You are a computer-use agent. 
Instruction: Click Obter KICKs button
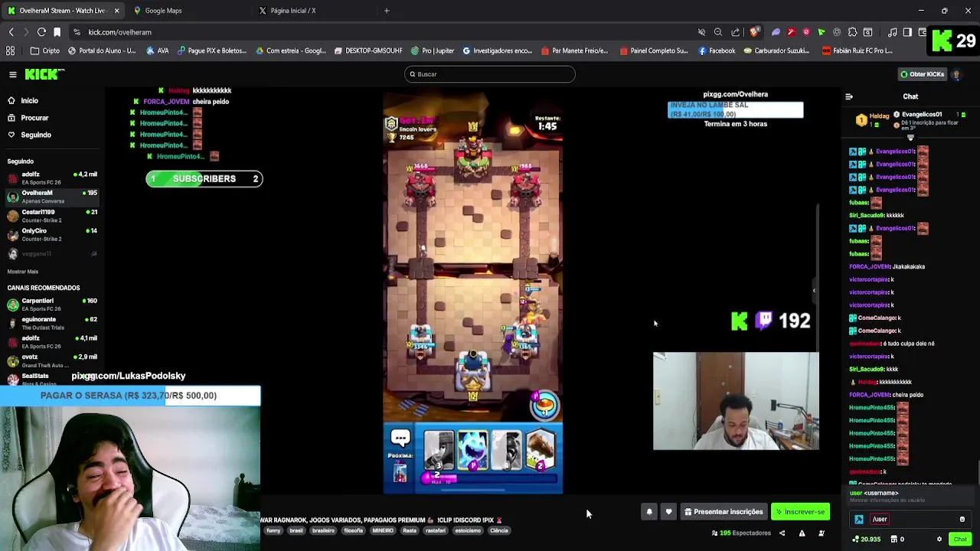tap(922, 74)
